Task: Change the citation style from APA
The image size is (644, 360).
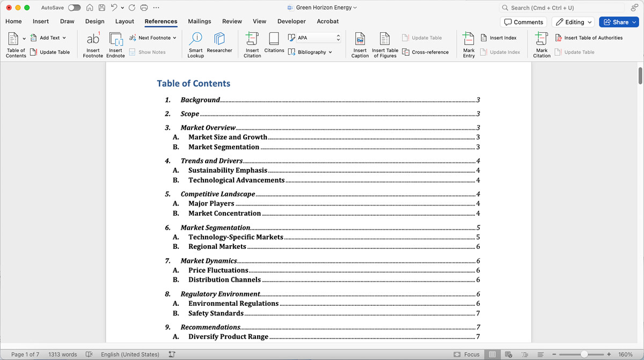Action: tap(314, 38)
